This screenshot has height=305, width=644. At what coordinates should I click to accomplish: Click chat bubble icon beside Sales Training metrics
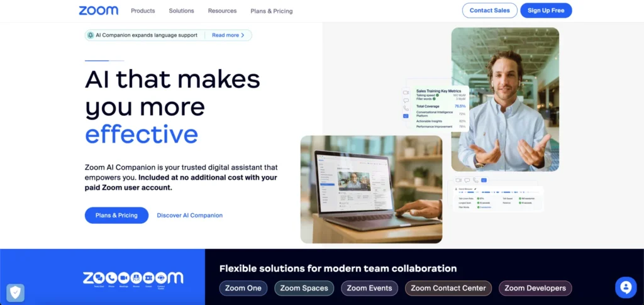pos(406,101)
